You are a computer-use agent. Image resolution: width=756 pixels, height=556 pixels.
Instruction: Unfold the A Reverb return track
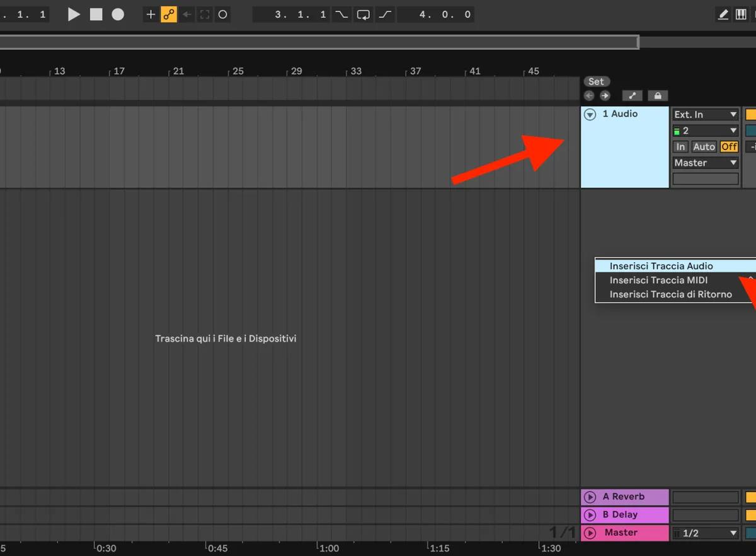click(590, 497)
